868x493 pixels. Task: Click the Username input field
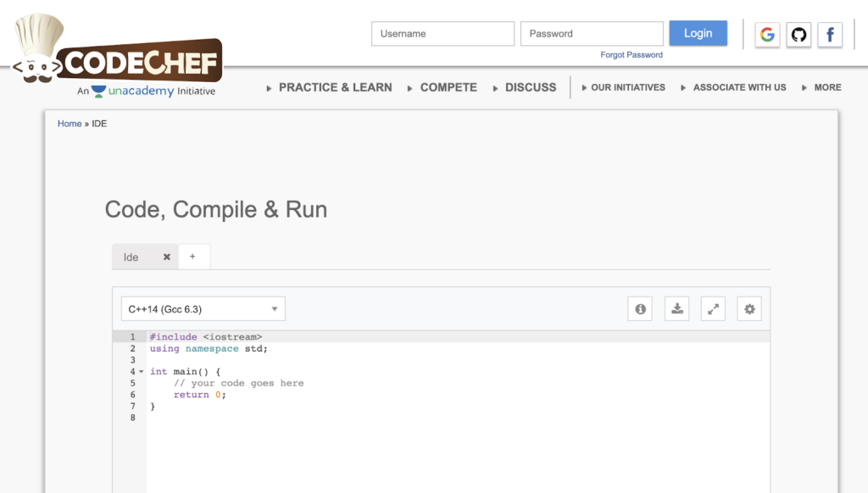coord(442,33)
